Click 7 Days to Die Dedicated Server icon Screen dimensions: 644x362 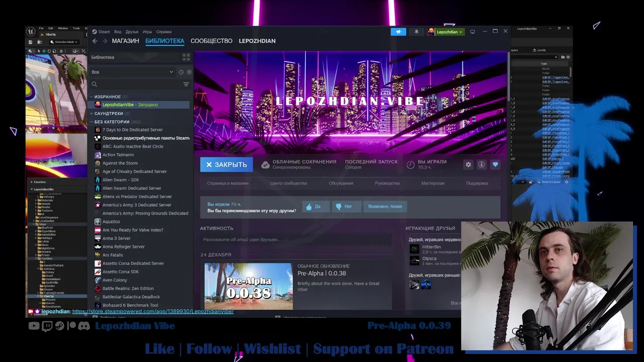click(x=98, y=130)
